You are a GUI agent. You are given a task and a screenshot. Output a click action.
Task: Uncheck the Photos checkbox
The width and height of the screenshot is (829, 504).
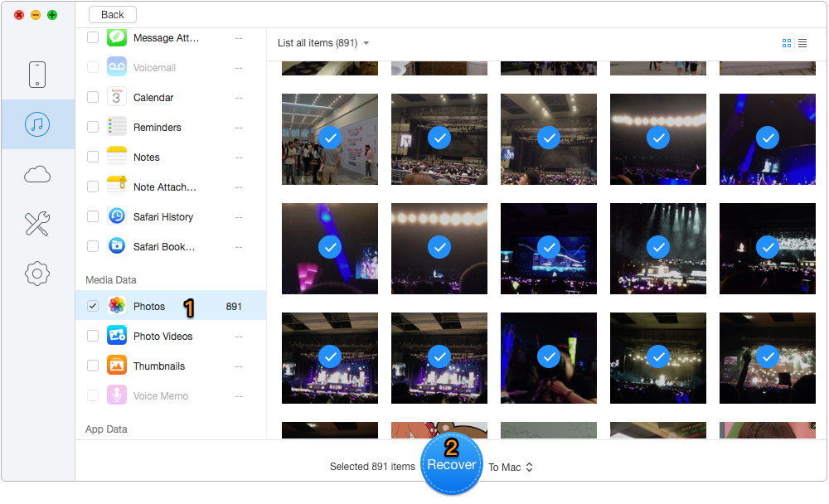(x=93, y=306)
